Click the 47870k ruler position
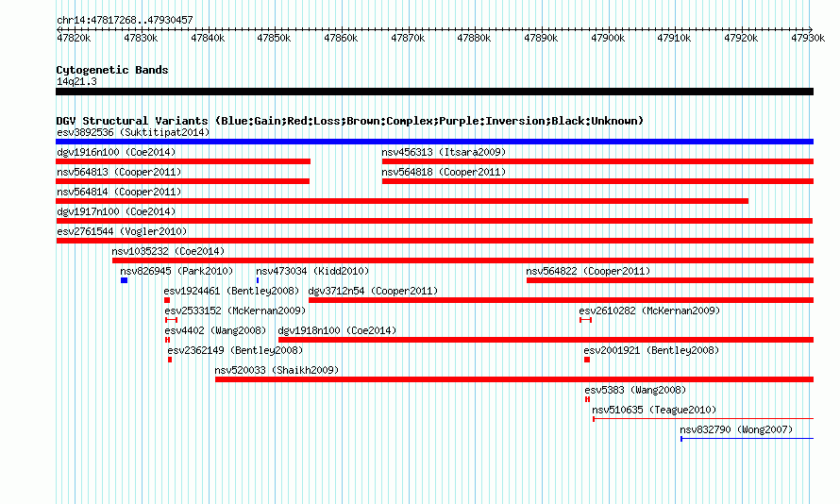 tap(408, 38)
